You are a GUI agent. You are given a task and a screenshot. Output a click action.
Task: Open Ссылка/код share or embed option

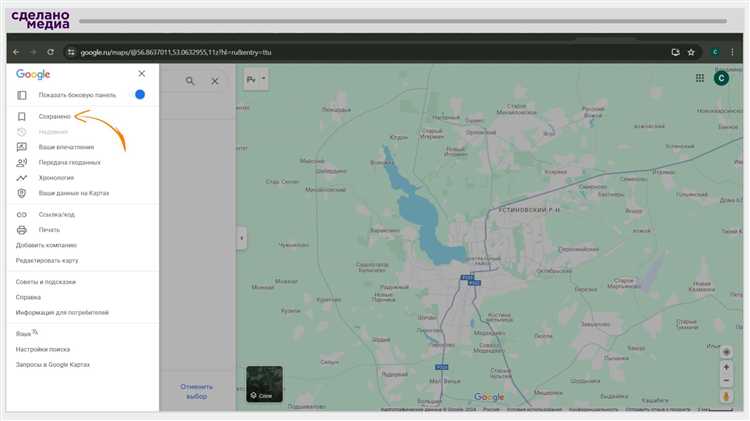point(56,214)
